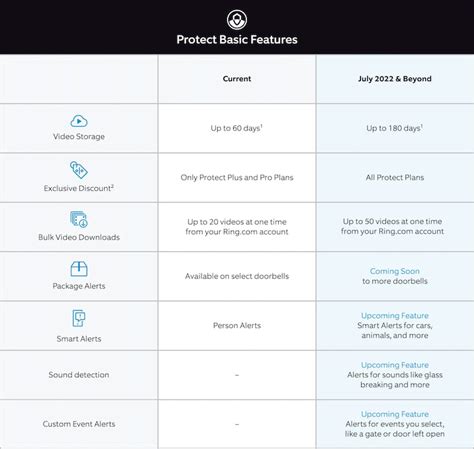Click the Smart Alerts phone icon
Image resolution: width=474 pixels, height=449 pixels.
point(79,318)
